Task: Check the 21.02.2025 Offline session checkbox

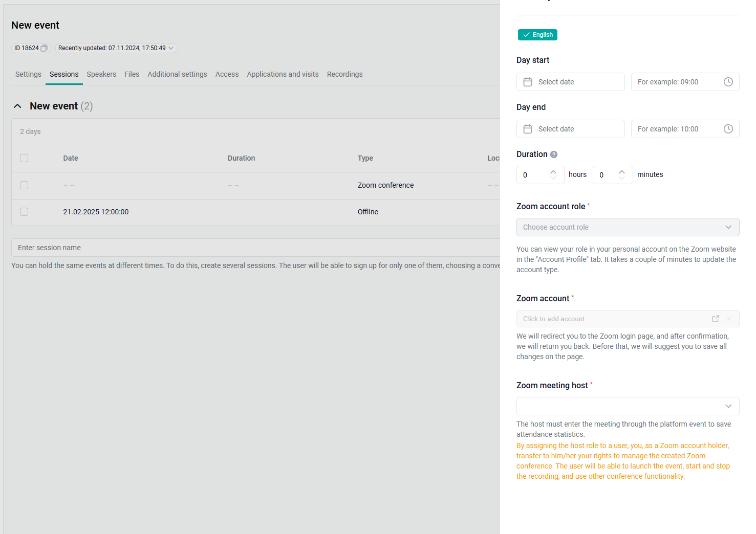Action: coord(24,212)
